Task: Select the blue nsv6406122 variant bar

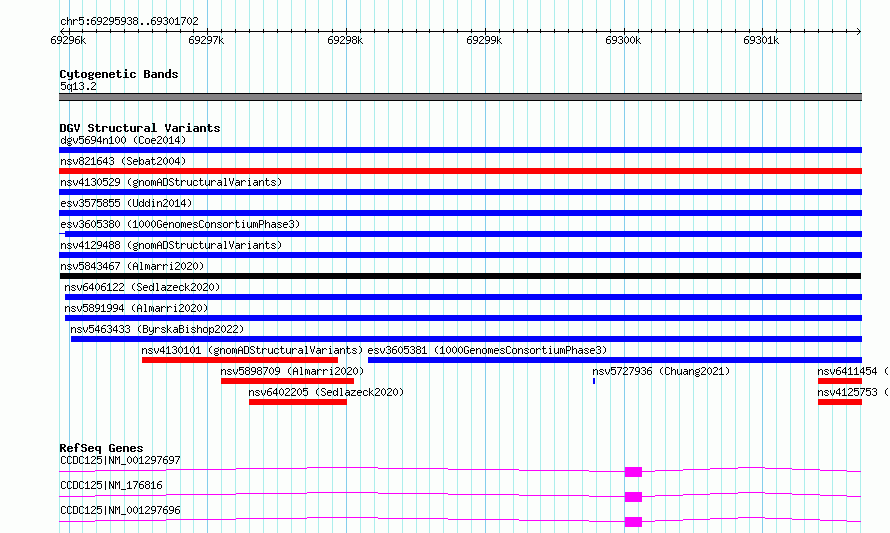Action: click(463, 297)
